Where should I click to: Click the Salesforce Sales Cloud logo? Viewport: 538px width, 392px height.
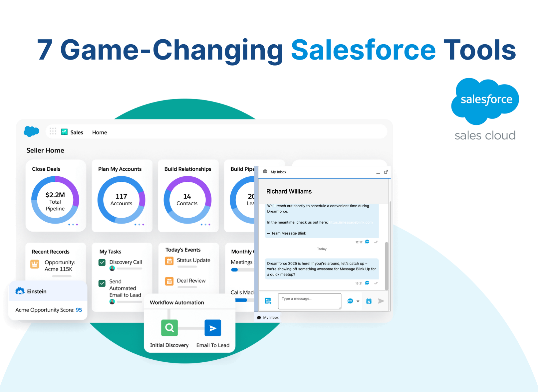point(485,110)
